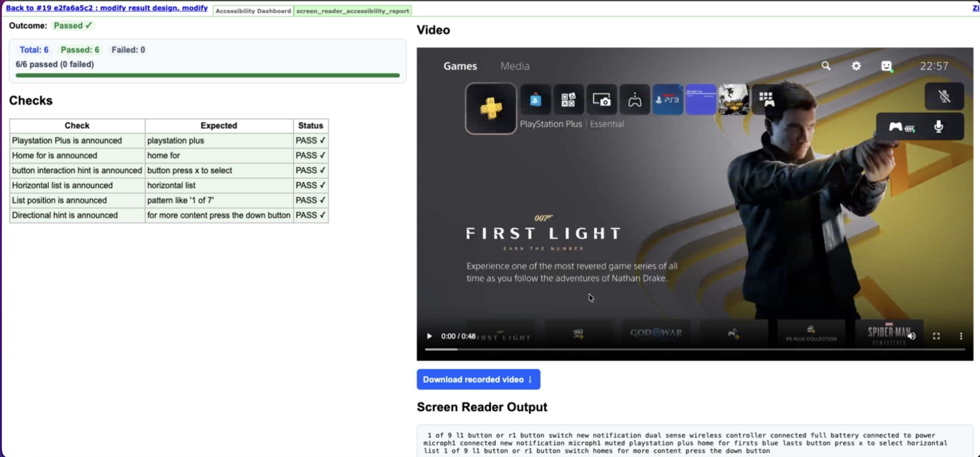This screenshot has width=980, height=457.
Task: Click PASS status for Home for row
Action: click(x=310, y=155)
